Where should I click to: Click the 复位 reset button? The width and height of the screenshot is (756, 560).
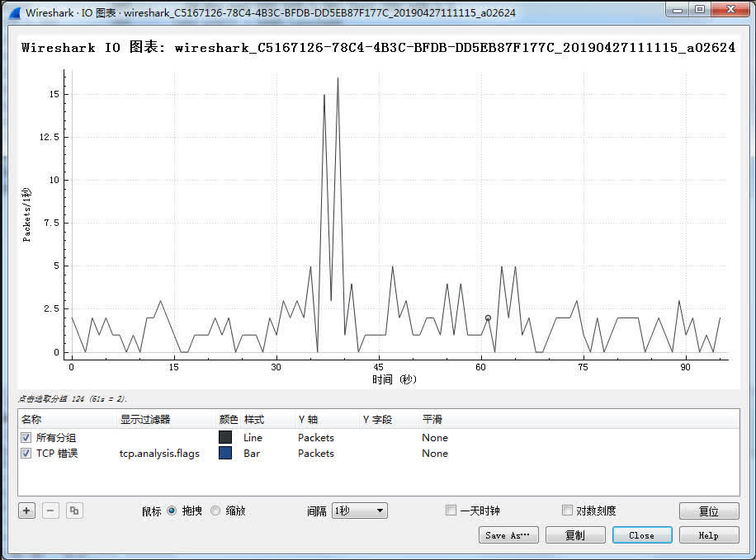click(x=708, y=511)
